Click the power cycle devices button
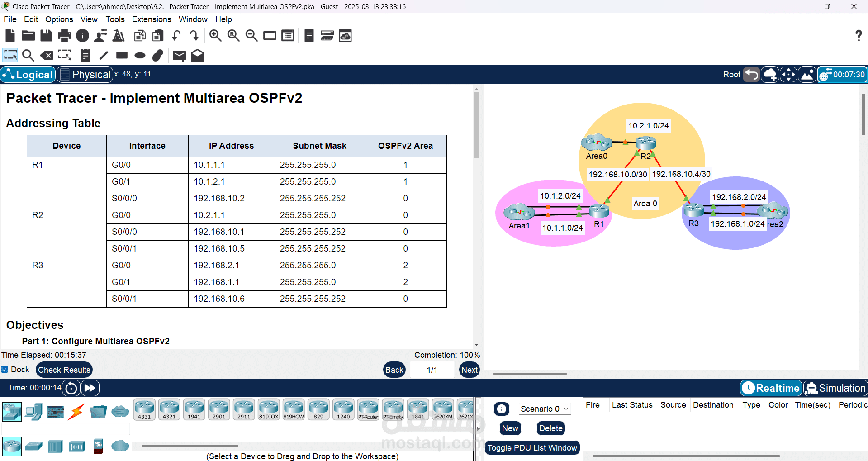This screenshot has width=868, height=461. coord(71,388)
